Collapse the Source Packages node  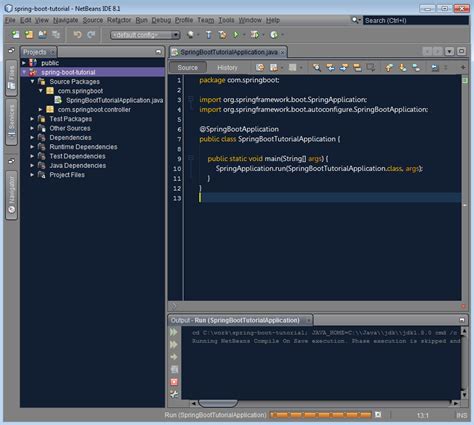(32, 81)
